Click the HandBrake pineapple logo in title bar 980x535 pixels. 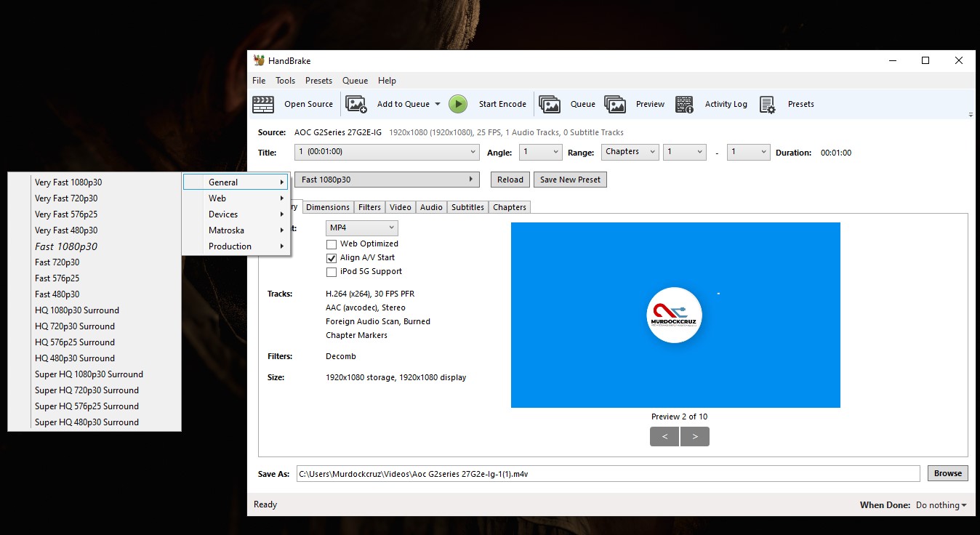click(259, 61)
